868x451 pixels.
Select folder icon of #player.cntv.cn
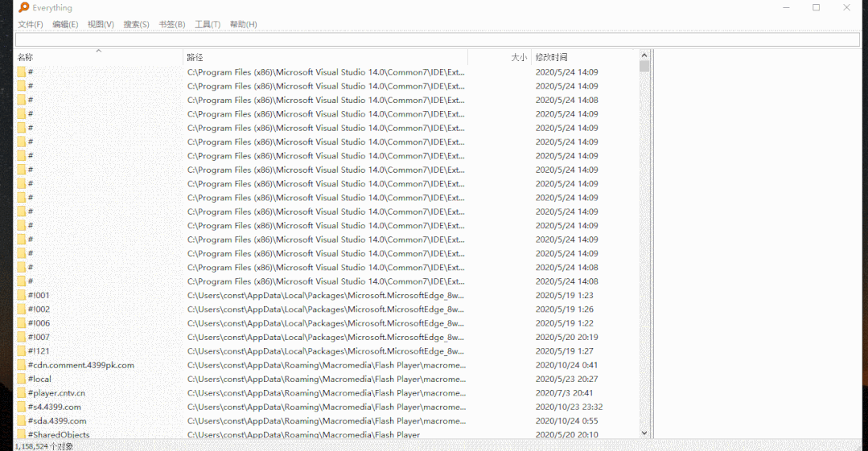tap(22, 393)
